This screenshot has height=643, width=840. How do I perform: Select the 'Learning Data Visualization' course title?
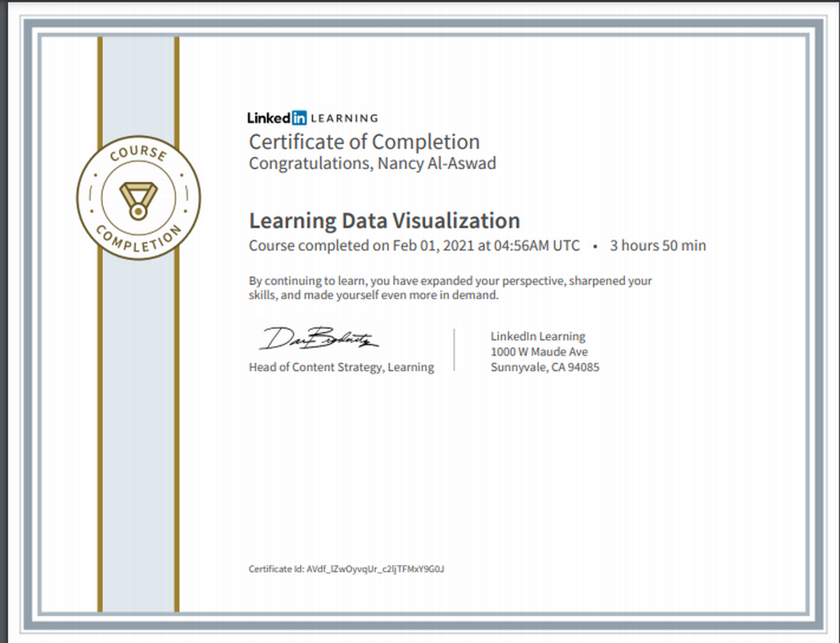pyautogui.click(x=385, y=220)
